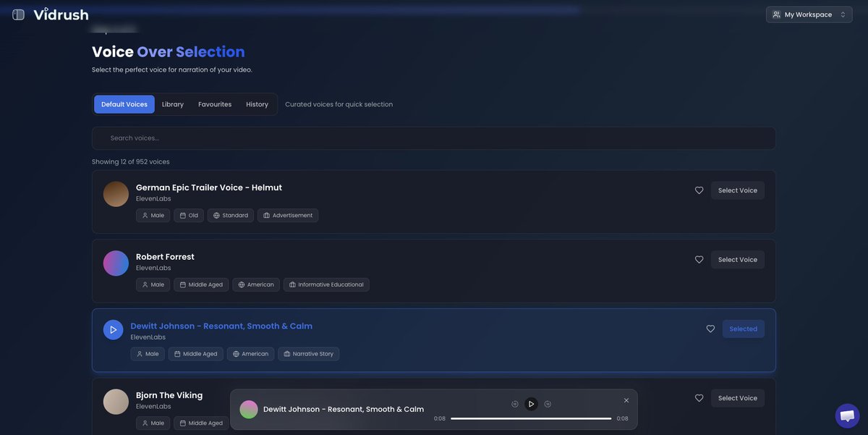
Task: Click the Informative Educational tag
Action: 326,285
